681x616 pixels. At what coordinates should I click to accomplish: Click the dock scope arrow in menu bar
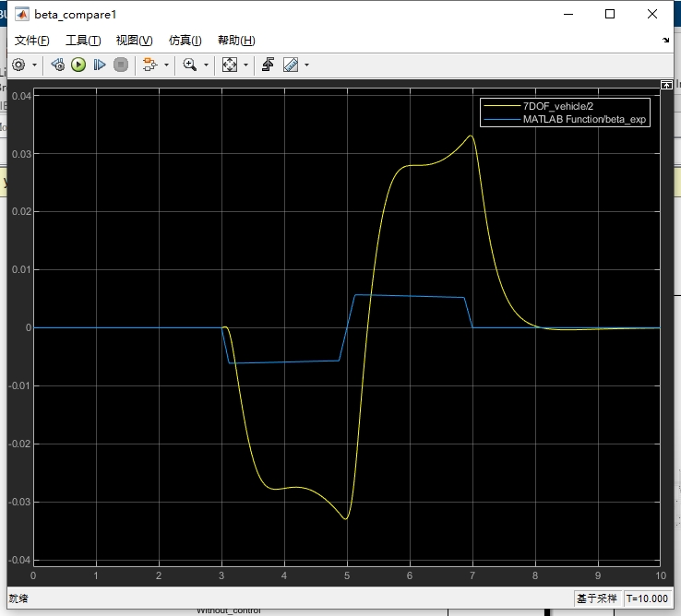pos(666,40)
